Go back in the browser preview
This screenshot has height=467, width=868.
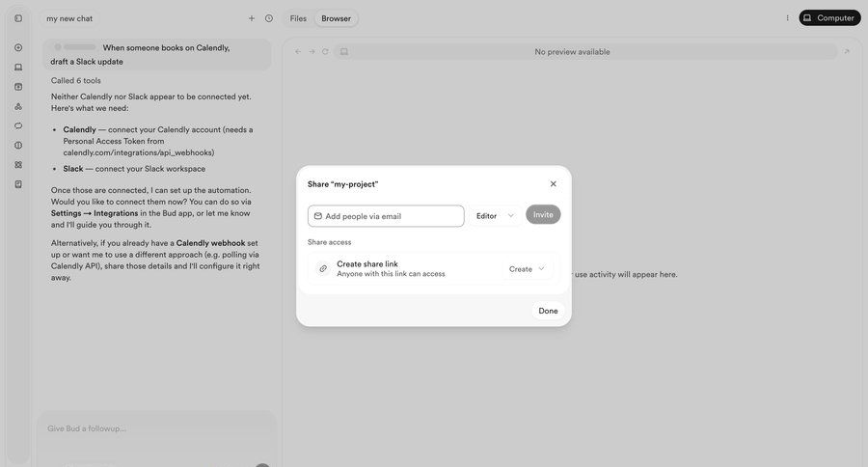298,51
